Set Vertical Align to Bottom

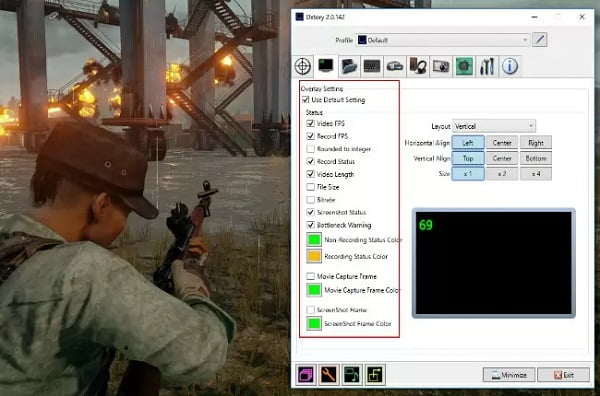536,158
